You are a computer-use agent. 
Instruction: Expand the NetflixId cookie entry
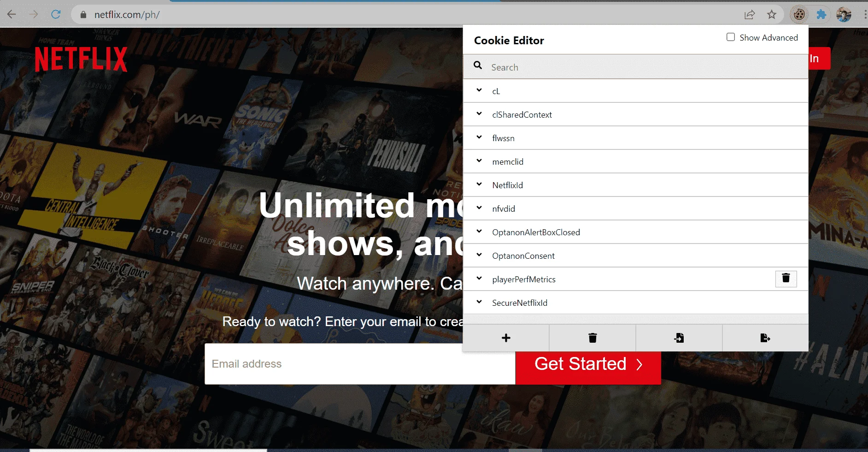point(636,185)
